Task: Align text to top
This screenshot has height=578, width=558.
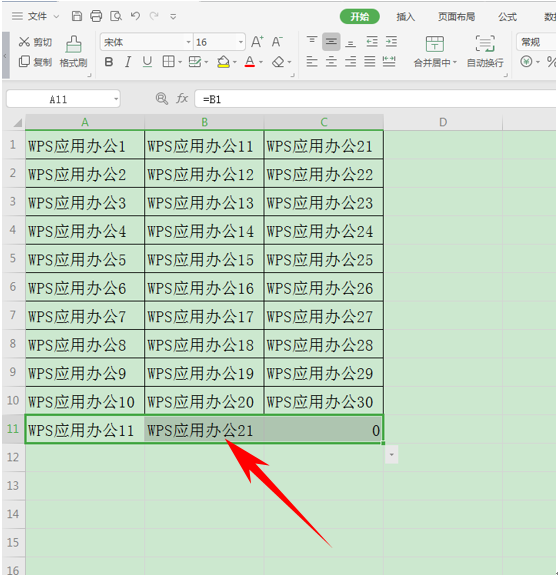Action: click(x=312, y=42)
